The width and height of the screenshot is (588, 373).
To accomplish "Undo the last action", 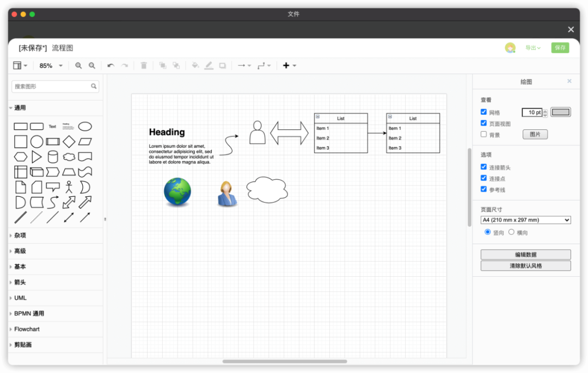I will tap(111, 66).
